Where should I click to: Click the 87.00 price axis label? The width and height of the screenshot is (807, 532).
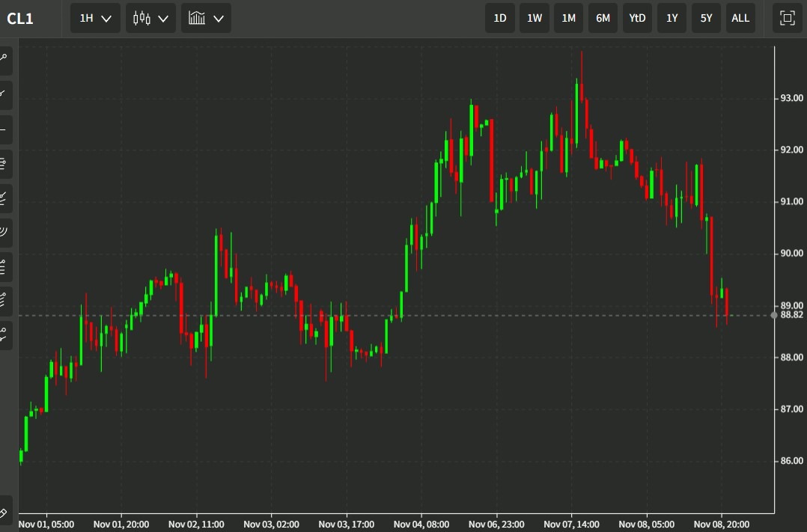pyautogui.click(x=791, y=409)
